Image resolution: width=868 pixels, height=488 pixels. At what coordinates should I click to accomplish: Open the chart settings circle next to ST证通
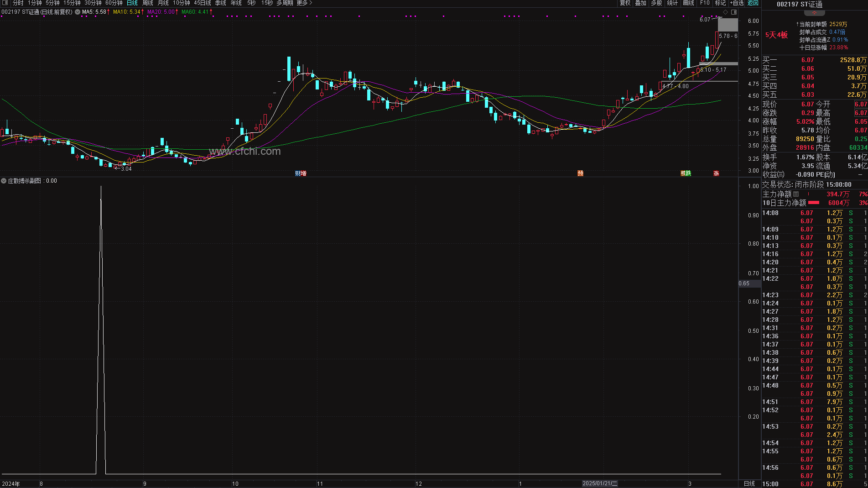[x=78, y=12]
